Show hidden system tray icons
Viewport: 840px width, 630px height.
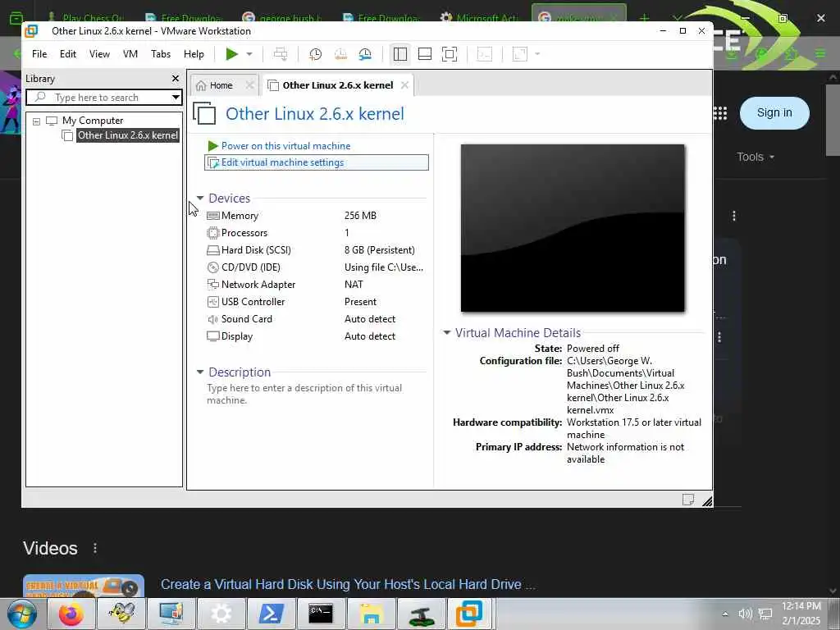(x=725, y=614)
